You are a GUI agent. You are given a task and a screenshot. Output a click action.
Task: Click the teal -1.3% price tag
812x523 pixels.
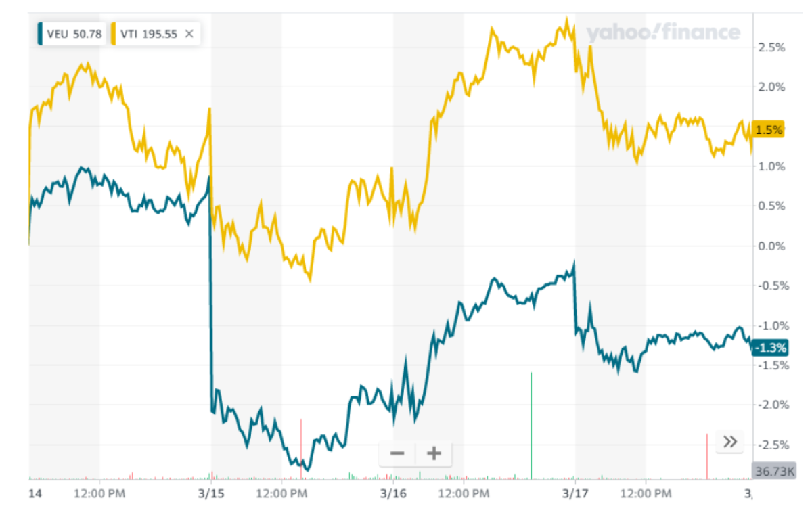[770, 348]
